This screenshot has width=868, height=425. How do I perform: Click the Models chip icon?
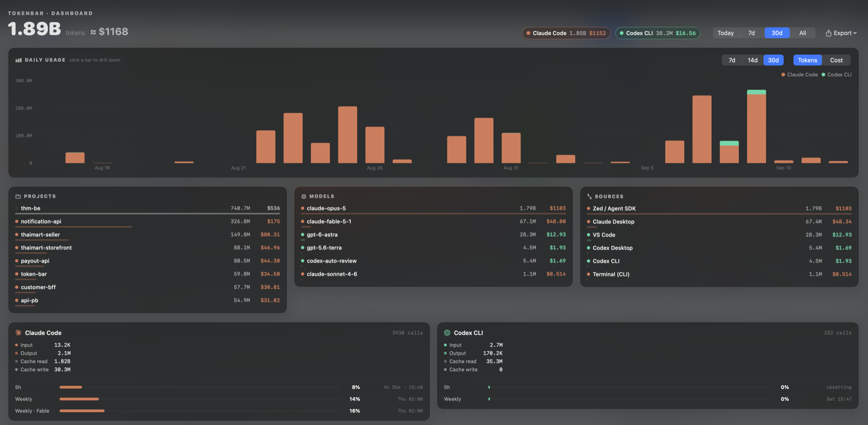point(304,196)
